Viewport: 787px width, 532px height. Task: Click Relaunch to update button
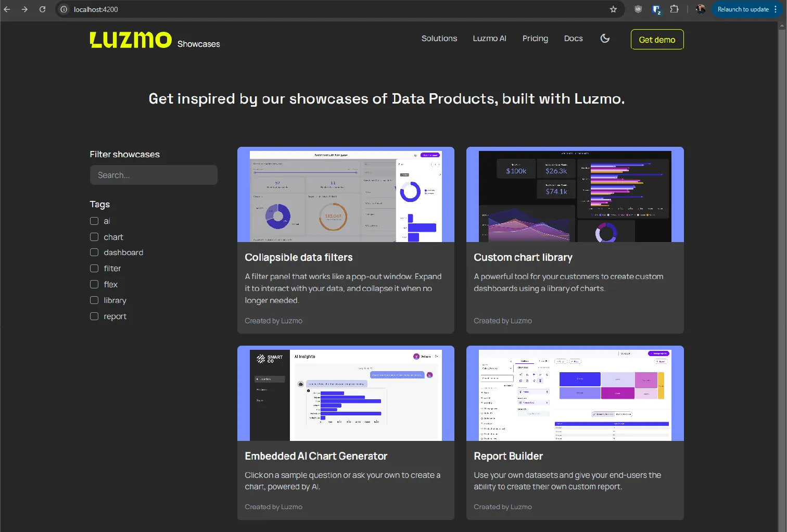[x=743, y=9]
